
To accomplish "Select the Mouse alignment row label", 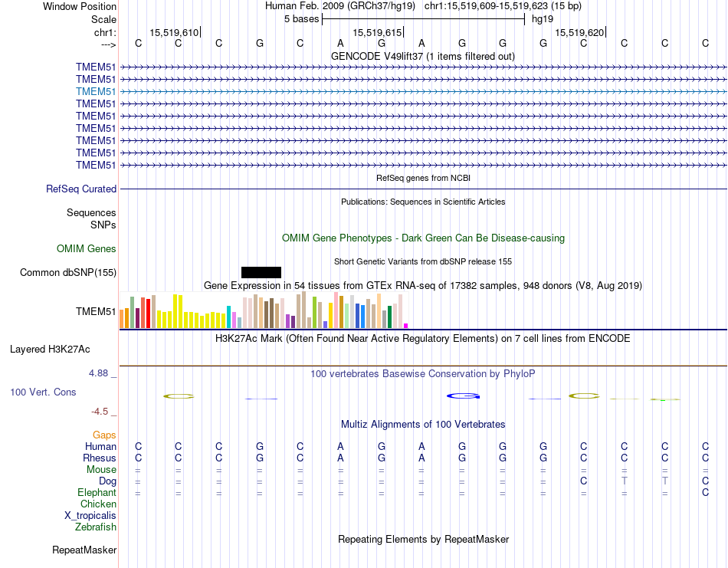I will pyautogui.click(x=101, y=470).
